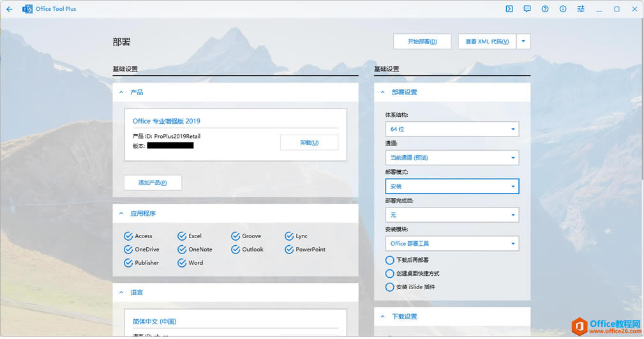Click the 开始部署 button
This screenshot has height=339, width=644.
[423, 41]
